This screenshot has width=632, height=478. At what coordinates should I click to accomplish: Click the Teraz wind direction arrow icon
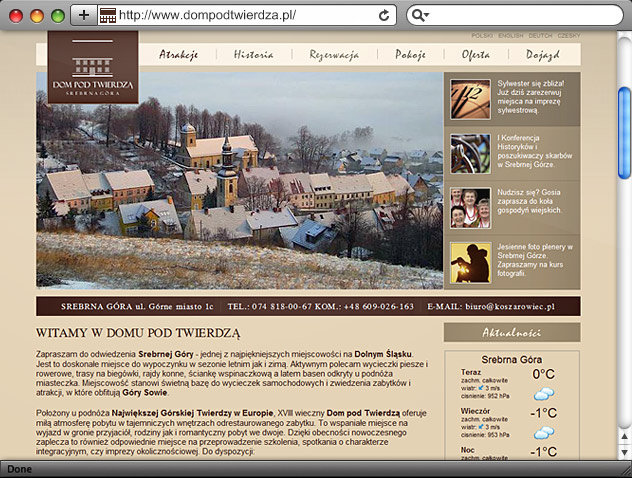[481, 388]
